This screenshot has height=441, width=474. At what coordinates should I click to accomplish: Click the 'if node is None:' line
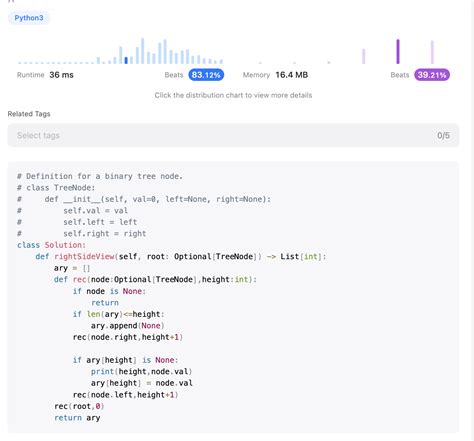pos(109,291)
